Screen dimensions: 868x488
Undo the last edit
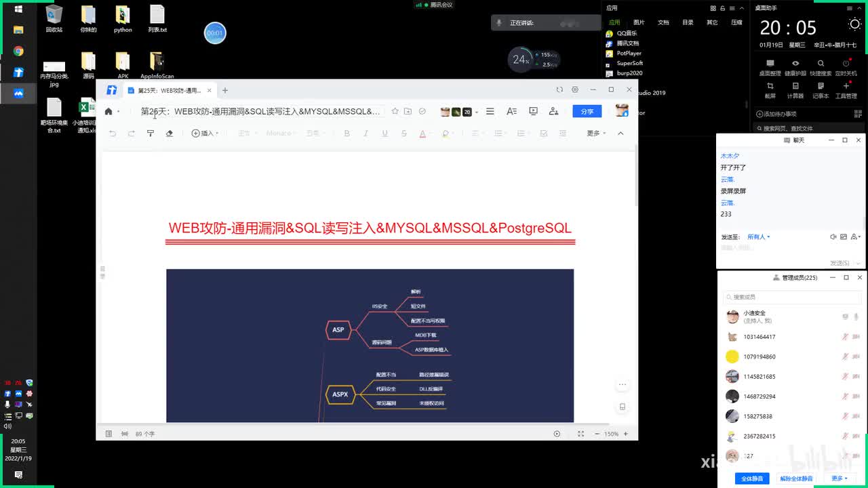[x=113, y=134]
